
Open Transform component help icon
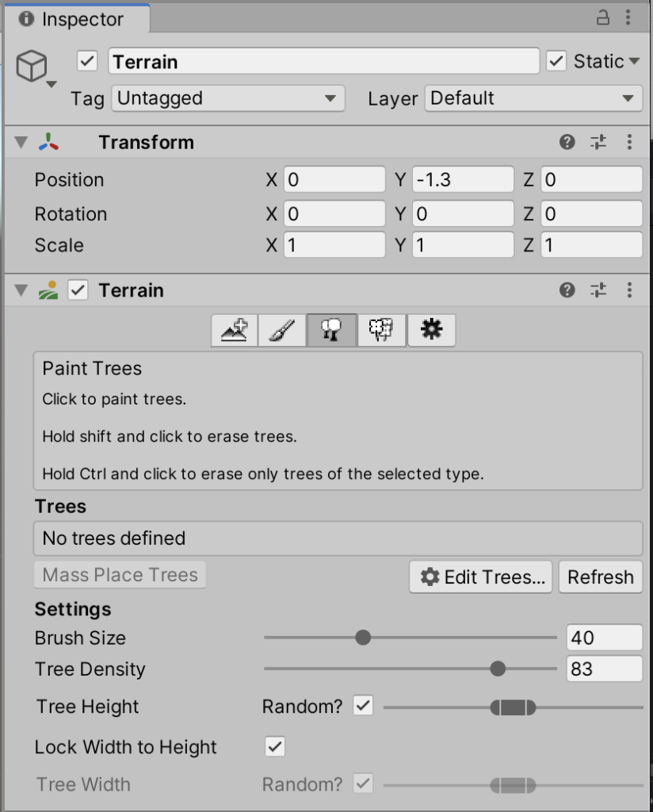567,143
